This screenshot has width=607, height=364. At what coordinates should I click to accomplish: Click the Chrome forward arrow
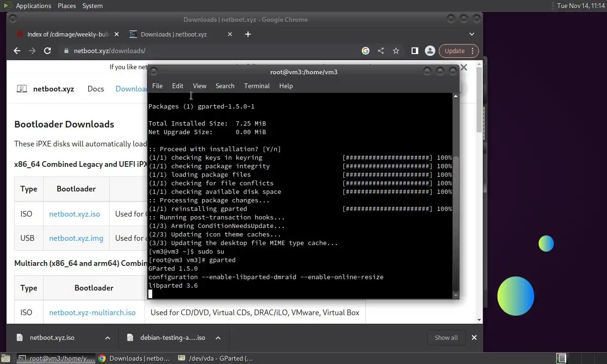click(x=32, y=51)
